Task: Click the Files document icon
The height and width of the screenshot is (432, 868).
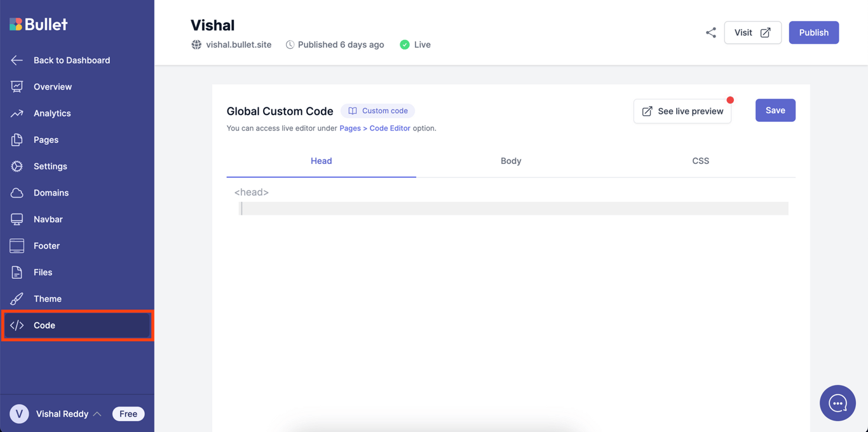Action: click(x=17, y=272)
